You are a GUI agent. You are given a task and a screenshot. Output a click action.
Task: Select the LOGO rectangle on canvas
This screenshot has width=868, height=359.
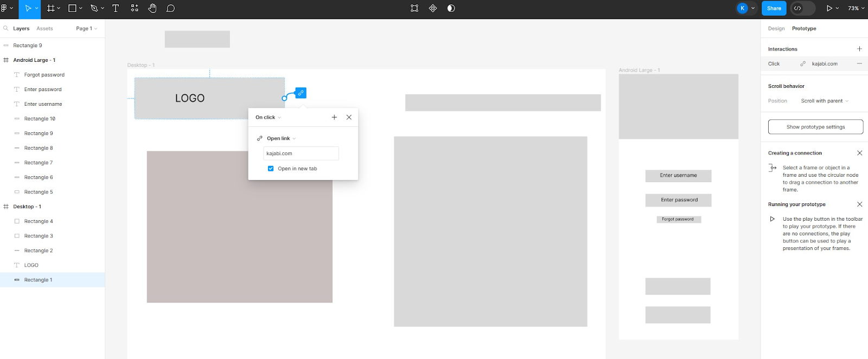pyautogui.click(x=209, y=98)
